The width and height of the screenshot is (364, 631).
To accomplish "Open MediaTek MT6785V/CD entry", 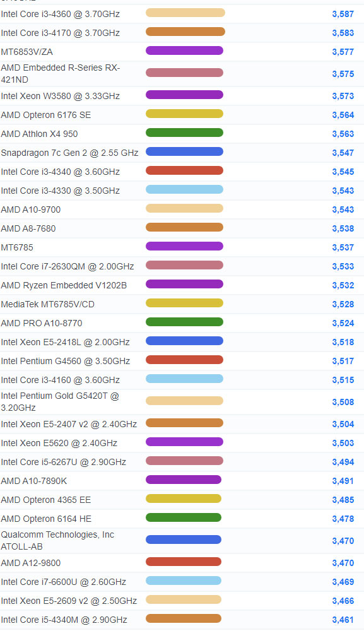I will pyautogui.click(x=48, y=304).
